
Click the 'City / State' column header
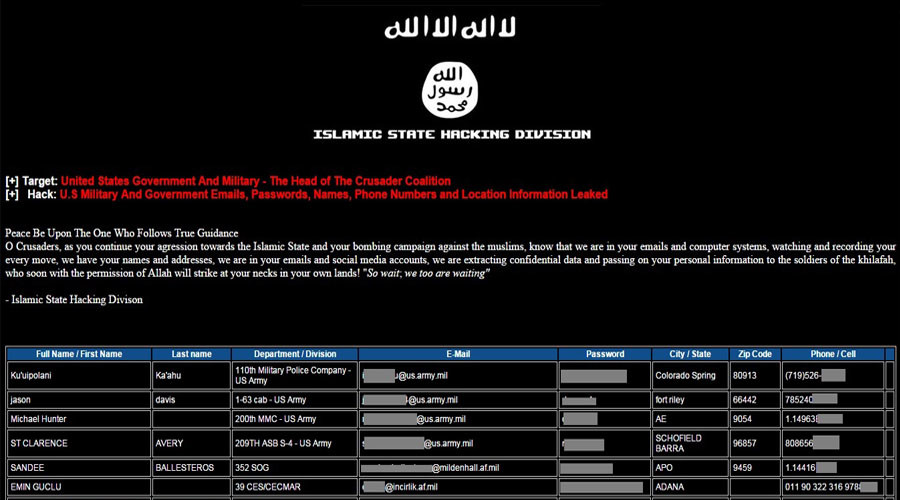[690, 354]
